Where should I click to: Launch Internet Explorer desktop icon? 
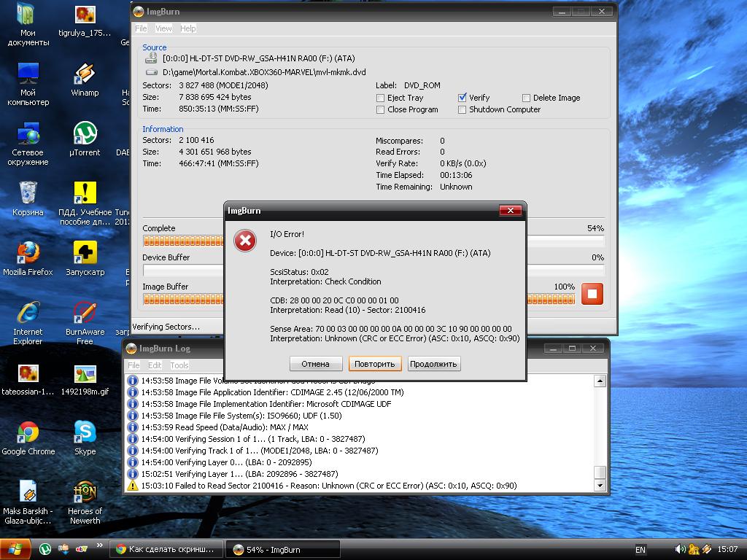click(28, 323)
